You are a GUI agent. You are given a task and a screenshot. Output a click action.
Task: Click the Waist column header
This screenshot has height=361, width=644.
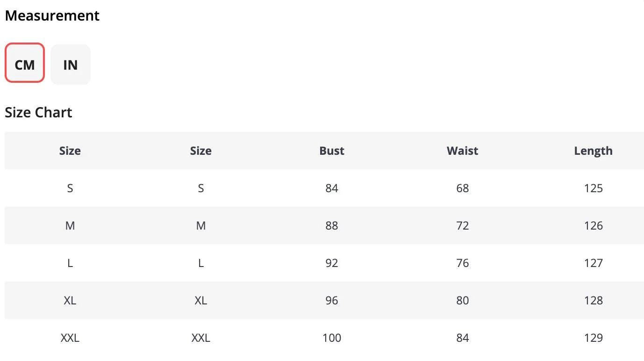coord(463,151)
